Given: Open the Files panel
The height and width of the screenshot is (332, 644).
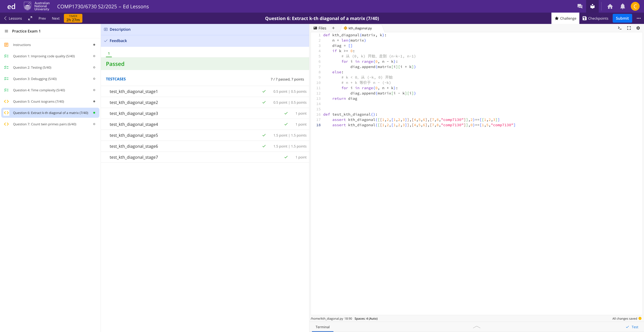Looking at the screenshot, I should click(x=320, y=28).
